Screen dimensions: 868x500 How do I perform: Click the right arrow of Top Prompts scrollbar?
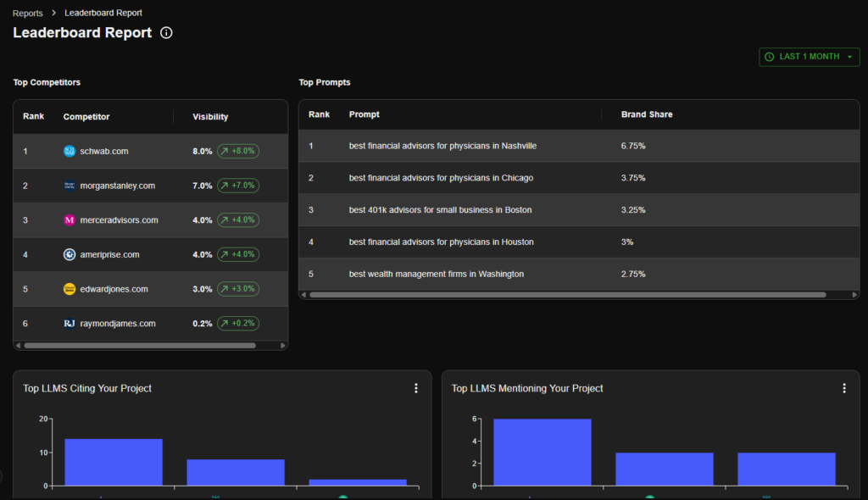[x=854, y=295]
